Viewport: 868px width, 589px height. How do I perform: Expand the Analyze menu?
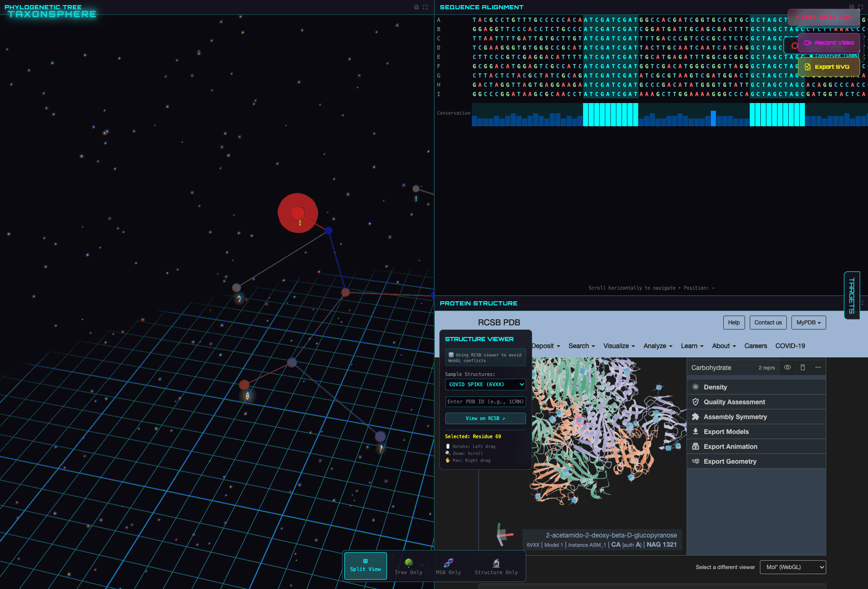point(658,346)
